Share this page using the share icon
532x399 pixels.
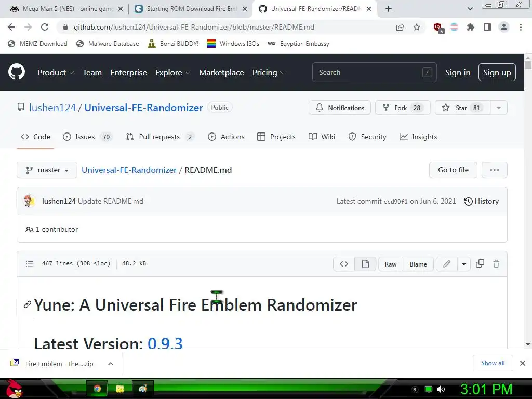point(400,27)
